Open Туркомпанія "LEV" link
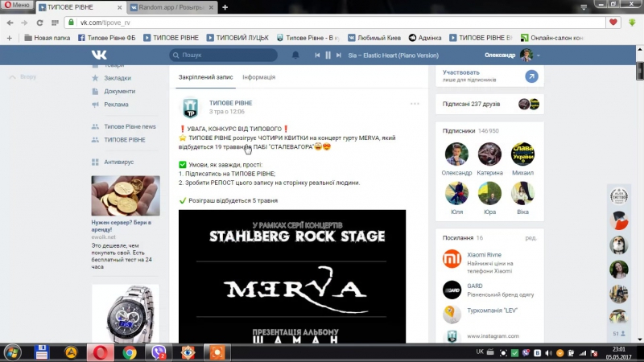The width and height of the screenshot is (644, 362). pos(492,311)
